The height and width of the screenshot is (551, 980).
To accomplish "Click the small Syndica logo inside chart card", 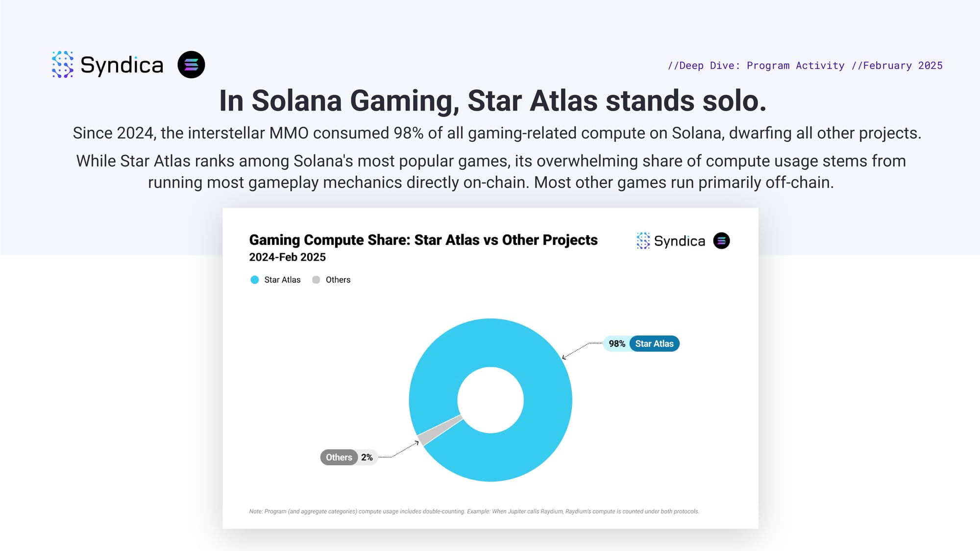I will tap(670, 240).
